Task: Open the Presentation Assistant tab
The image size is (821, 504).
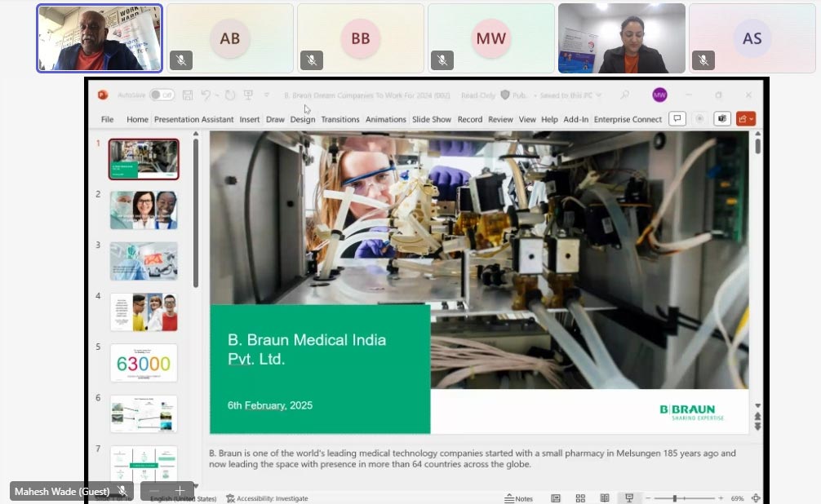Action: [x=193, y=119]
